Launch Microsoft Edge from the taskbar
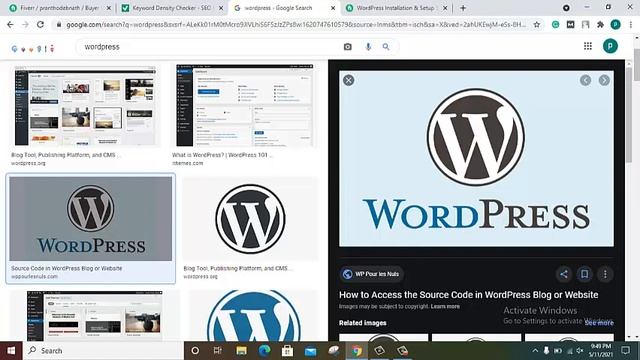 264,351
